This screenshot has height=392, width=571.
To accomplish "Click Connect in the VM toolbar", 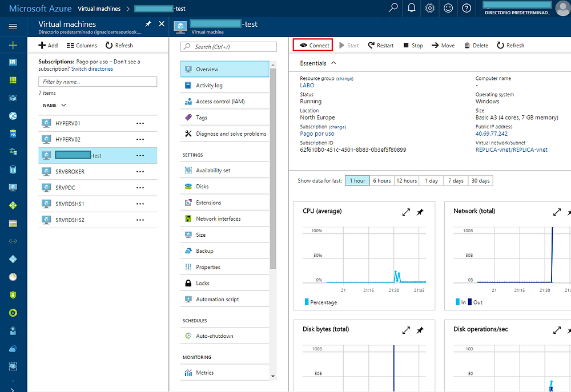I will 313,46.
